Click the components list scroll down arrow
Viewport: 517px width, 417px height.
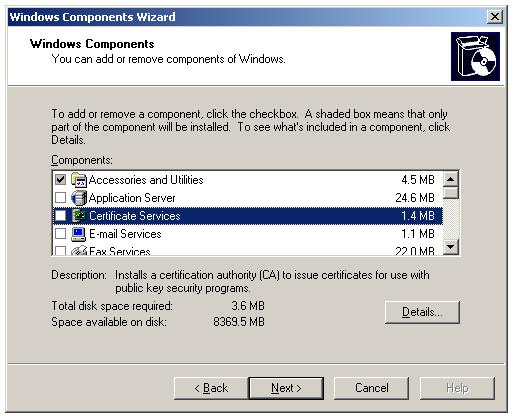451,247
